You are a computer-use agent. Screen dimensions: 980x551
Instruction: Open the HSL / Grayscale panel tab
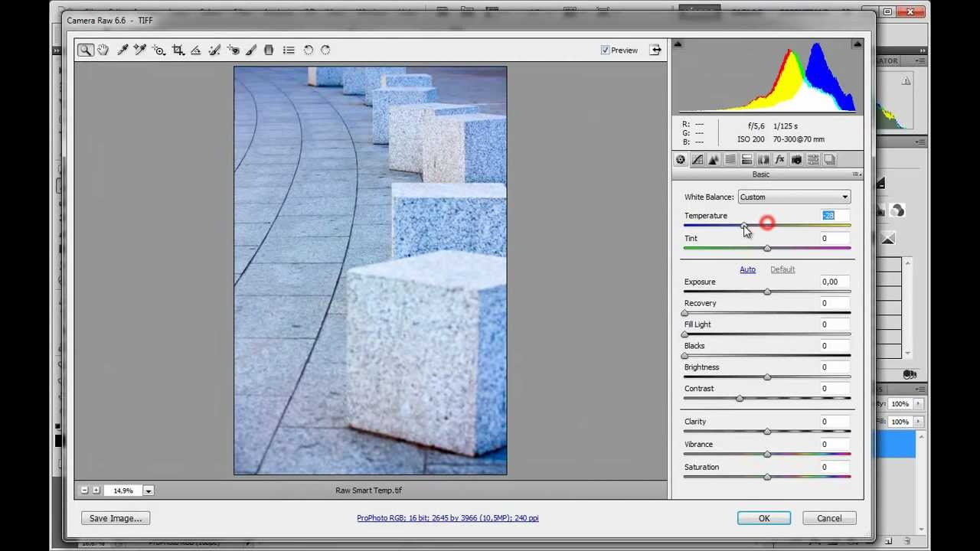(x=730, y=159)
